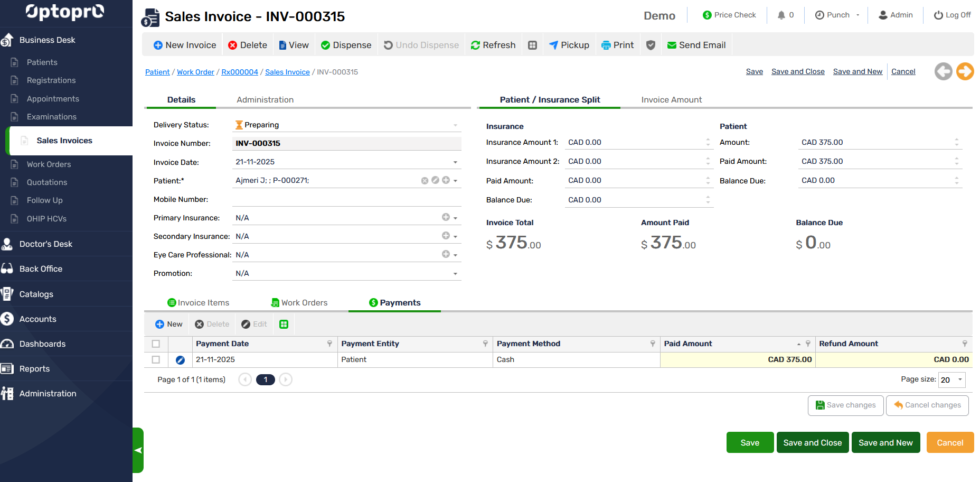980x482 pixels.
Task: Switch to the Invoice Amount tab
Action: [671, 100]
